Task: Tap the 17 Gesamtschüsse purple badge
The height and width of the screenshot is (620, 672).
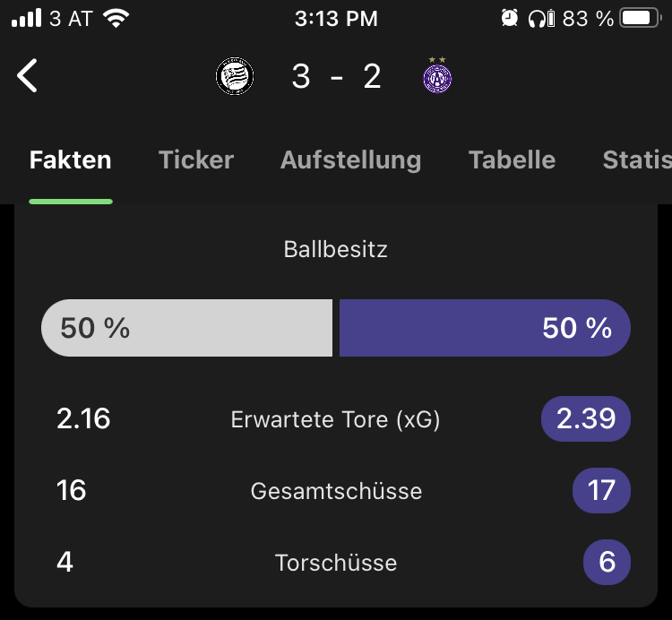Action: coord(602,491)
